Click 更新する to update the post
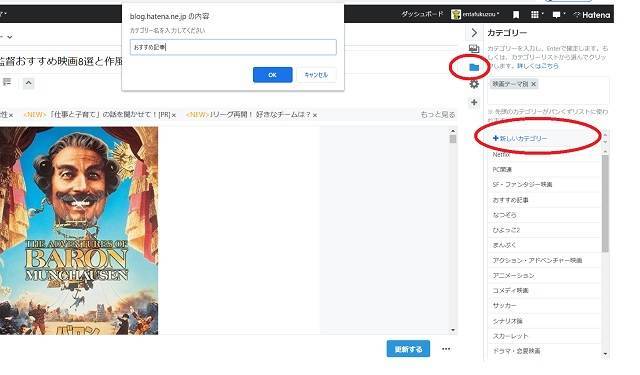 coord(408,349)
